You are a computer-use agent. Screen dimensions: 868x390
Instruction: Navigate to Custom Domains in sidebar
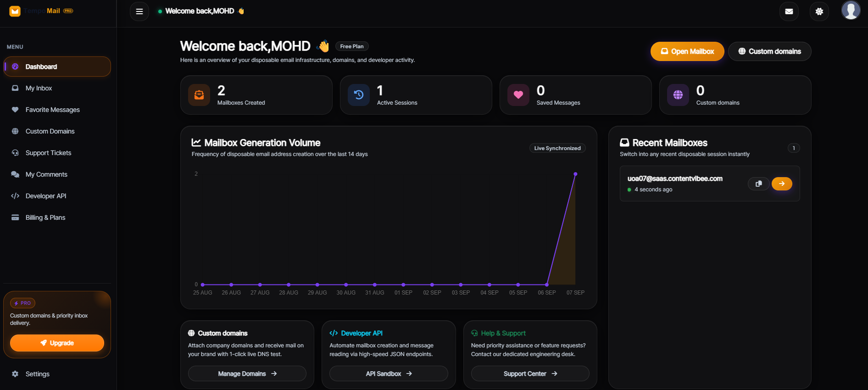click(x=57, y=131)
